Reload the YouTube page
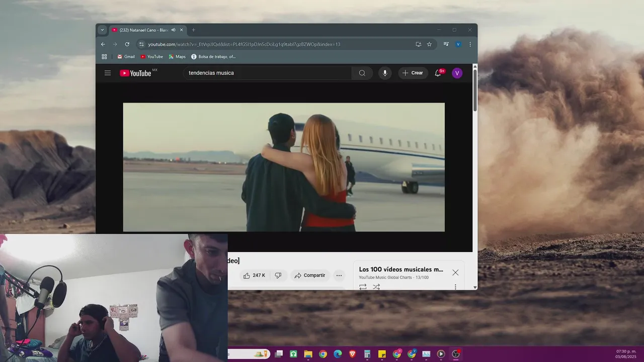This screenshot has height=362, width=644. coord(127,44)
